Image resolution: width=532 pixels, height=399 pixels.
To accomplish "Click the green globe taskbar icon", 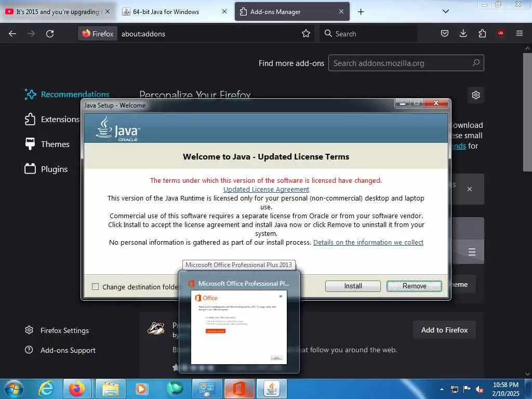I will pos(175,389).
